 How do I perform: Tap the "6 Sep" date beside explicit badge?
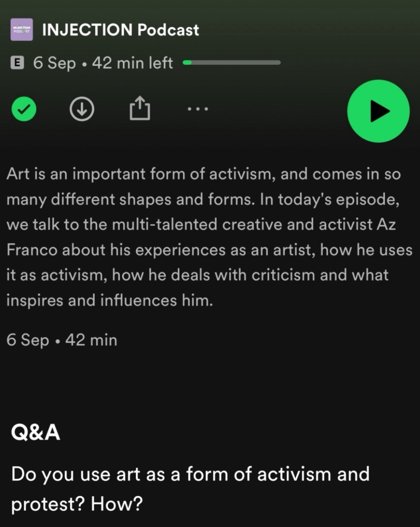(x=54, y=63)
